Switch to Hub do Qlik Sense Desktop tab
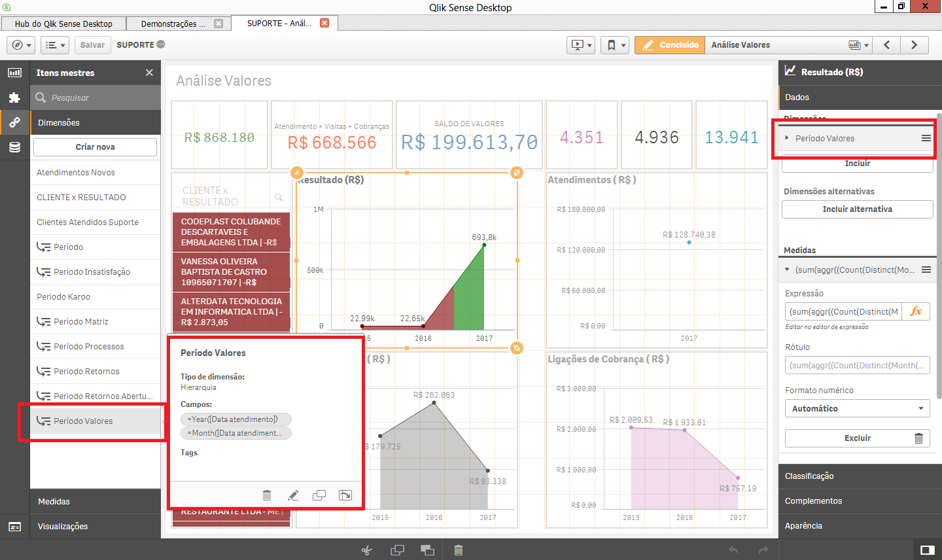 coord(63,24)
